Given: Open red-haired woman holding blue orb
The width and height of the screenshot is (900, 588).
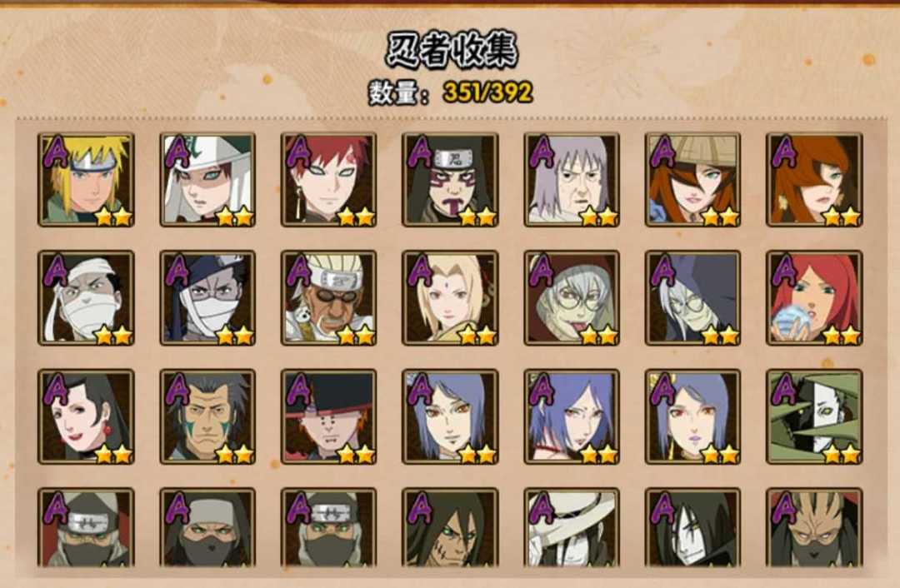Looking at the screenshot, I should click(x=814, y=297).
